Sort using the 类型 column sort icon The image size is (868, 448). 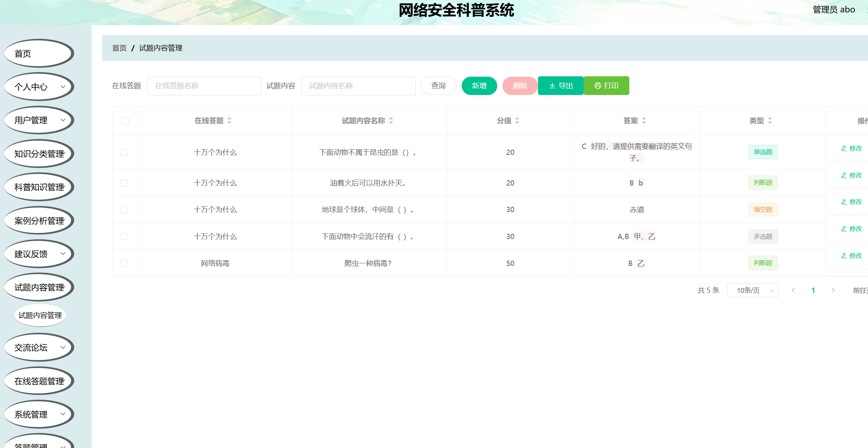(770, 120)
